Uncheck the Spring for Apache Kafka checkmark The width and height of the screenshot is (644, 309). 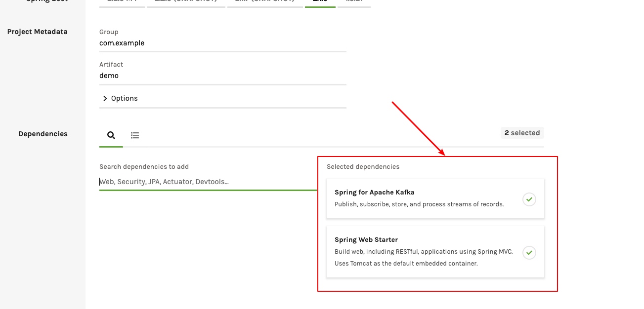[529, 199]
